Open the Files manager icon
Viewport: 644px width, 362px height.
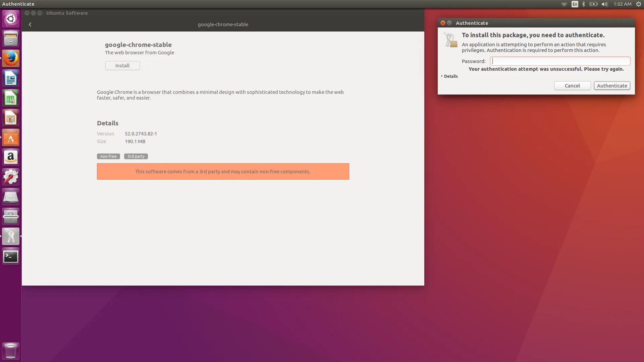(x=11, y=39)
